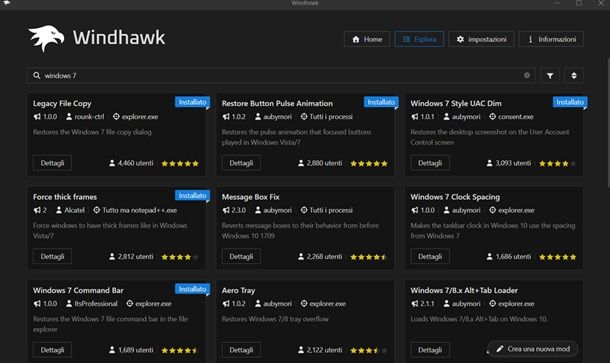Open Dettagli for Windows 7 Clock Spacing
The image size is (610, 363).
point(430,256)
